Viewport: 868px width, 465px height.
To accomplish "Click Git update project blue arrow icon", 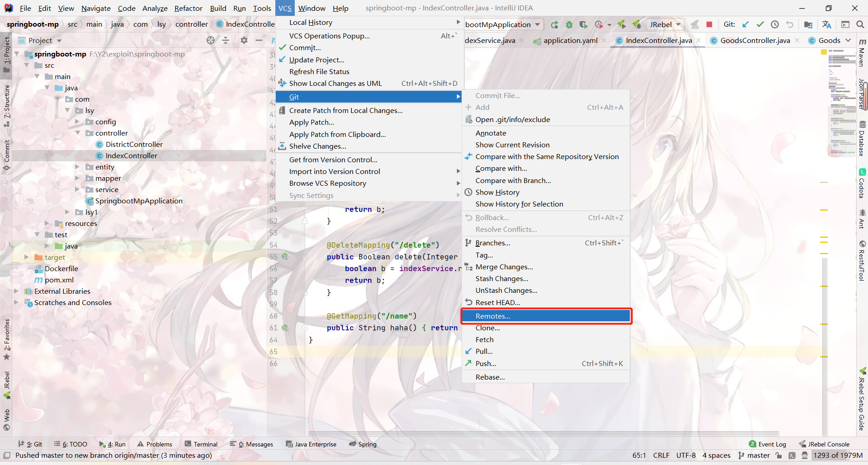I will (746, 24).
